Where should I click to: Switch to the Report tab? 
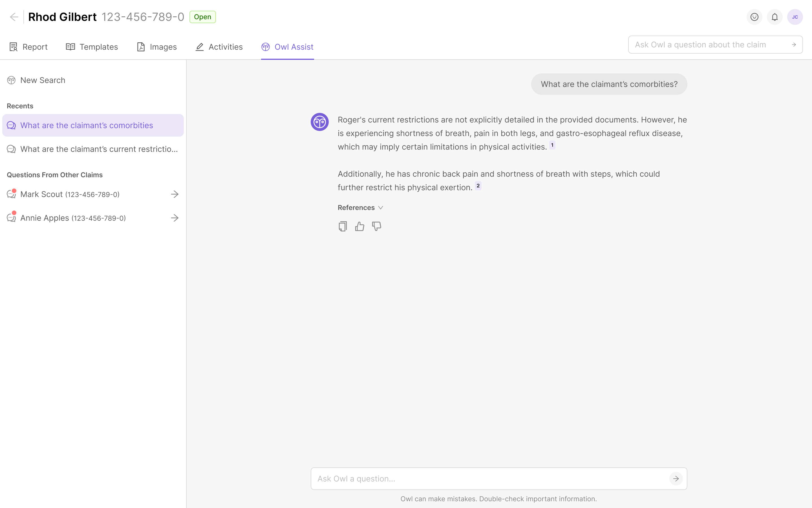28,47
